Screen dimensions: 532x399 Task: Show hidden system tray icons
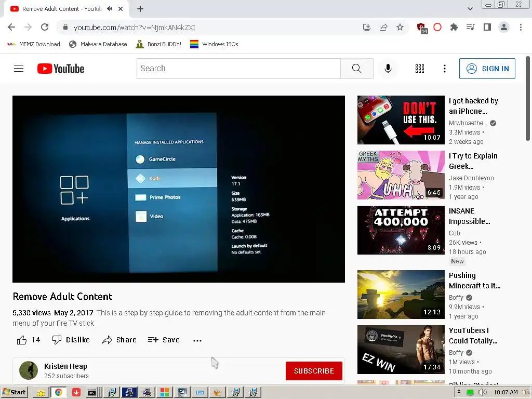click(459, 392)
